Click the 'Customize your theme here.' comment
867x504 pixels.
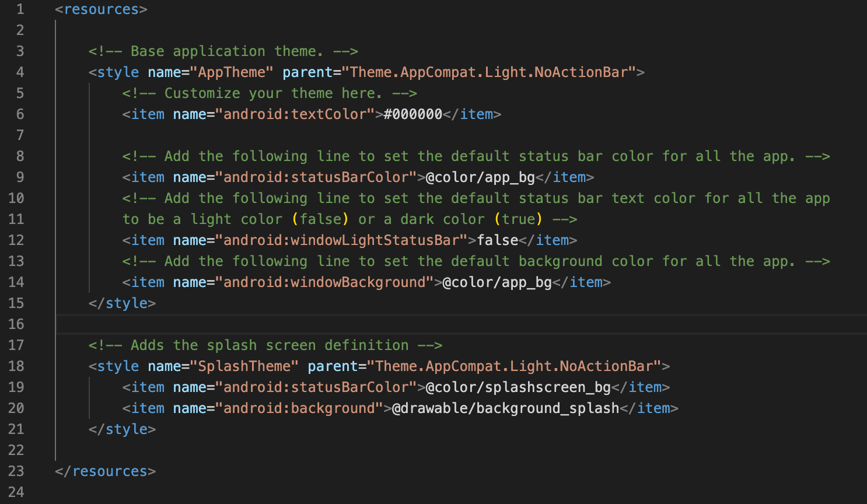(x=270, y=93)
